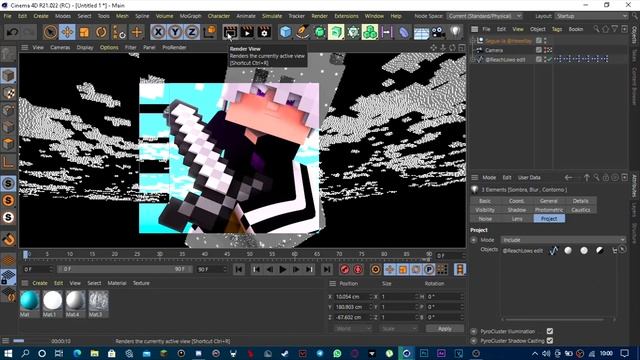This screenshot has height=360, width=640.
Task: Select the Rotate tool
Action: [101, 32]
